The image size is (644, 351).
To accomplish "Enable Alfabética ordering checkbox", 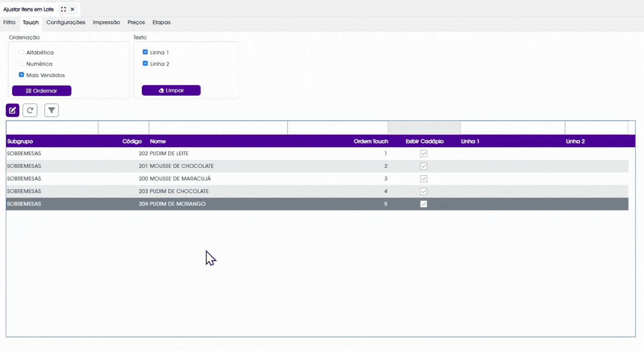I will point(21,52).
